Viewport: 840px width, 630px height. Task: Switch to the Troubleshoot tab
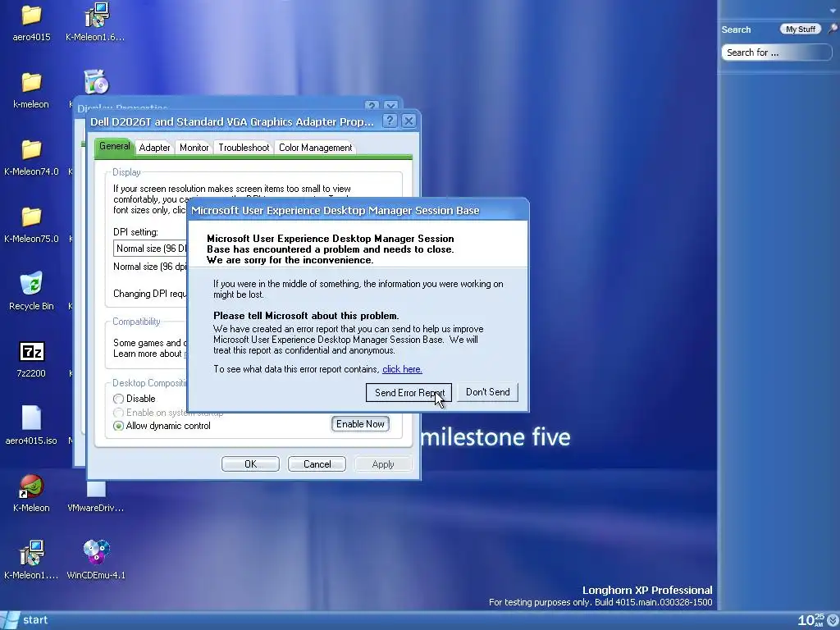244,148
